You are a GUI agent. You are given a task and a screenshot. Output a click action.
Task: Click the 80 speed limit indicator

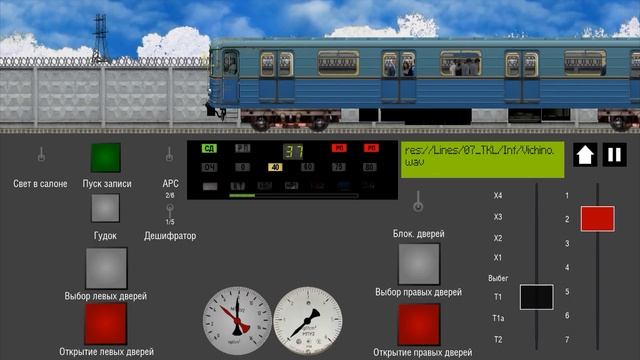tap(370, 167)
